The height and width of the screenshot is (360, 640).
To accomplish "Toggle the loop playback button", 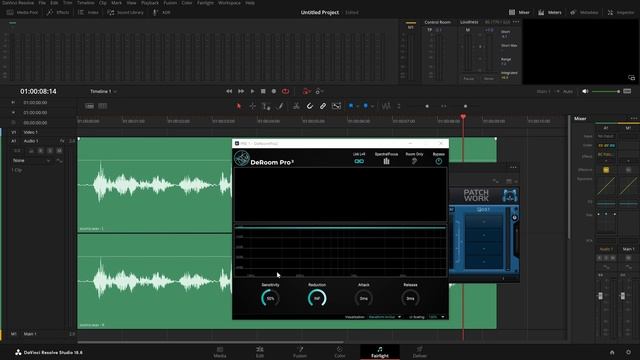I will (x=285, y=91).
